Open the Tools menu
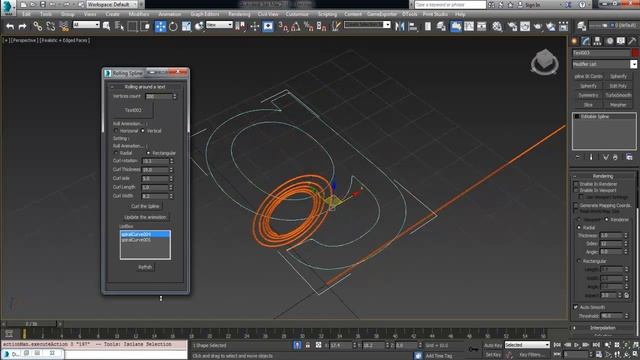Image resolution: width=640 pixels, height=360 pixels. tap(46, 14)
